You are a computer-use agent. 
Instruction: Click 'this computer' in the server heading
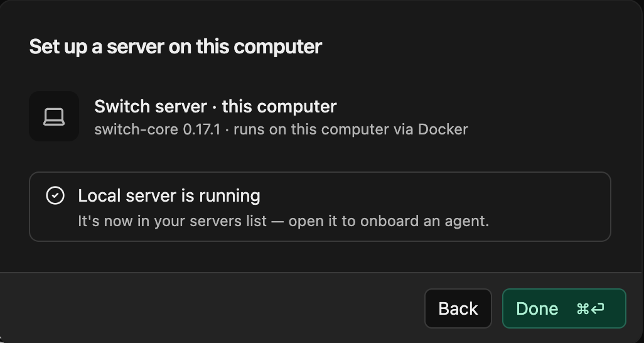(279, 107)
